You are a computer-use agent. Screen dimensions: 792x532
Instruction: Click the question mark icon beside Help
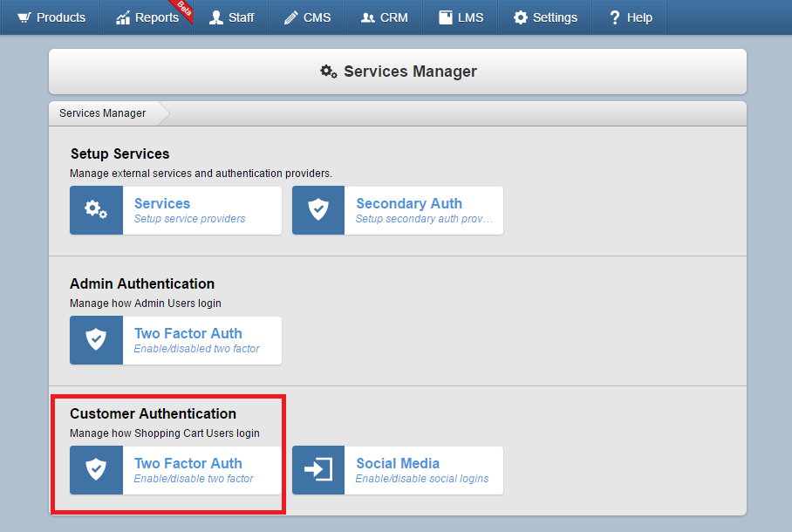point(615,17)
